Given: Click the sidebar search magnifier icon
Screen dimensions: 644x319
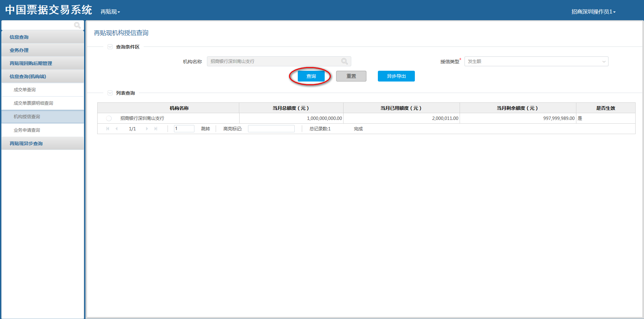Looking at the screenshot, I should 77,25.
